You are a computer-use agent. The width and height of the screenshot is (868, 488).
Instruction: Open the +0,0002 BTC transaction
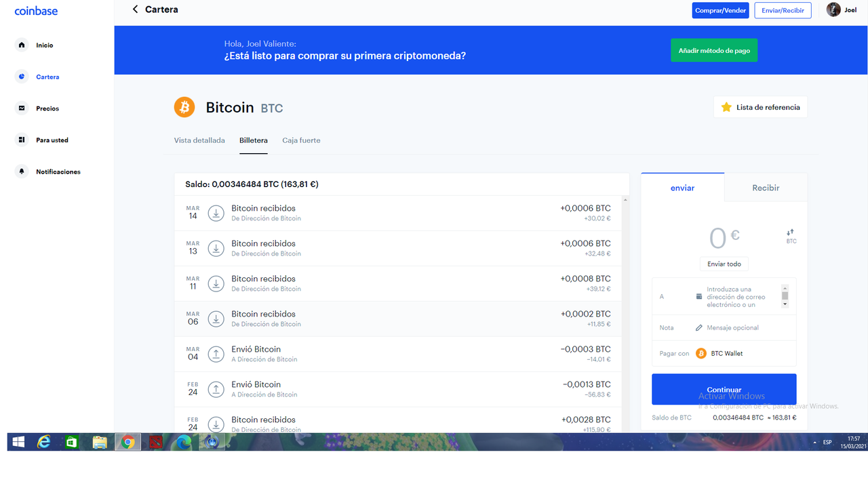(x=399, y=319)
